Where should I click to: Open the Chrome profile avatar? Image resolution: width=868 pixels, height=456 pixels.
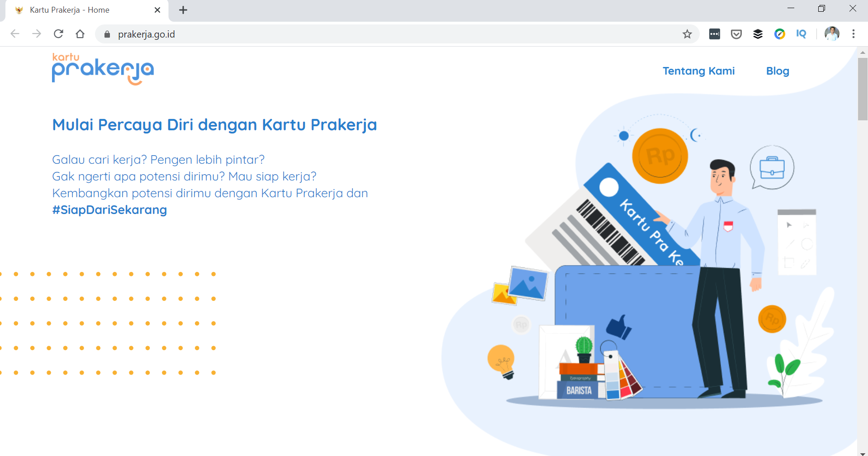pos(832,34)
